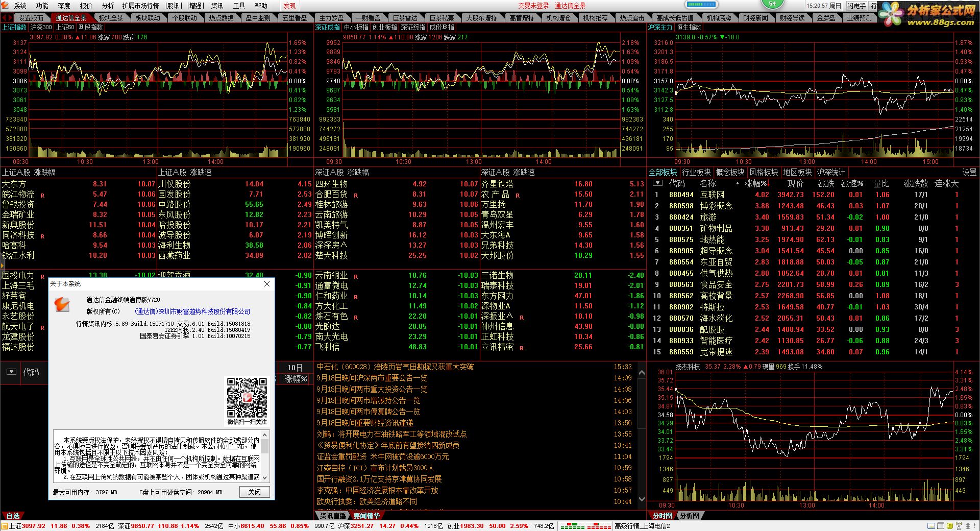Click the up scroll arrow in the about dialog text box
Image resolution: width=980 pixels, height=531 pixels.
[264, 435]
